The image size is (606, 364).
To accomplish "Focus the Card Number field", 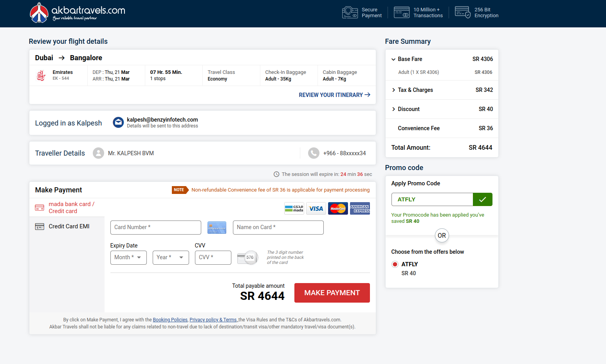I will tap(156, 228).
